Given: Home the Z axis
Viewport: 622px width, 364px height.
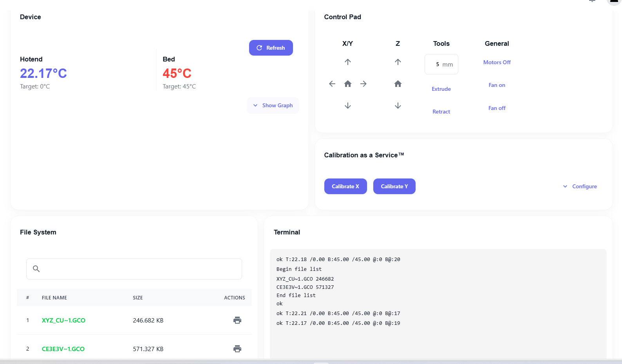Looking at the screenshot, I should tap(398, 84).
